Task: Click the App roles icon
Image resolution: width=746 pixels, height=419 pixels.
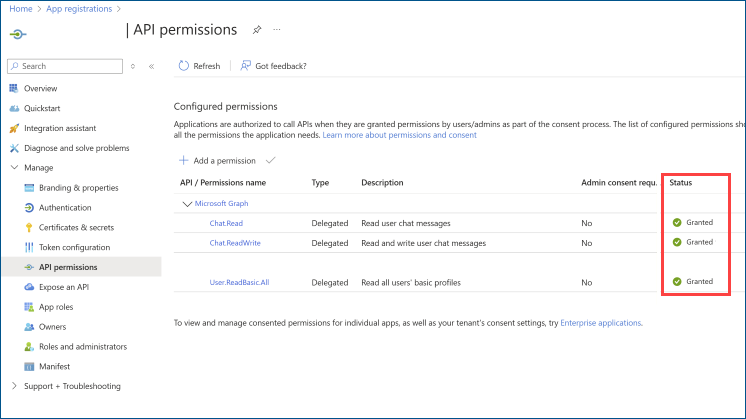Action: 29,307
